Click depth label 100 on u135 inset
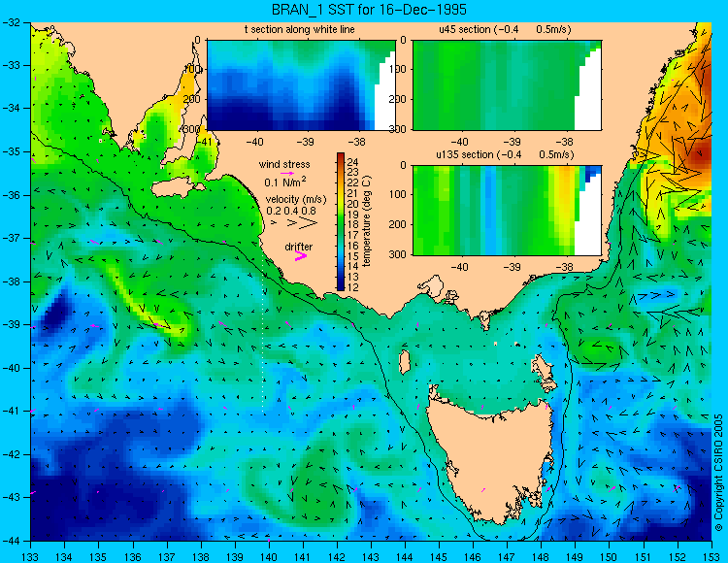This screenshot has width=728, height=563. coord(400,194)
